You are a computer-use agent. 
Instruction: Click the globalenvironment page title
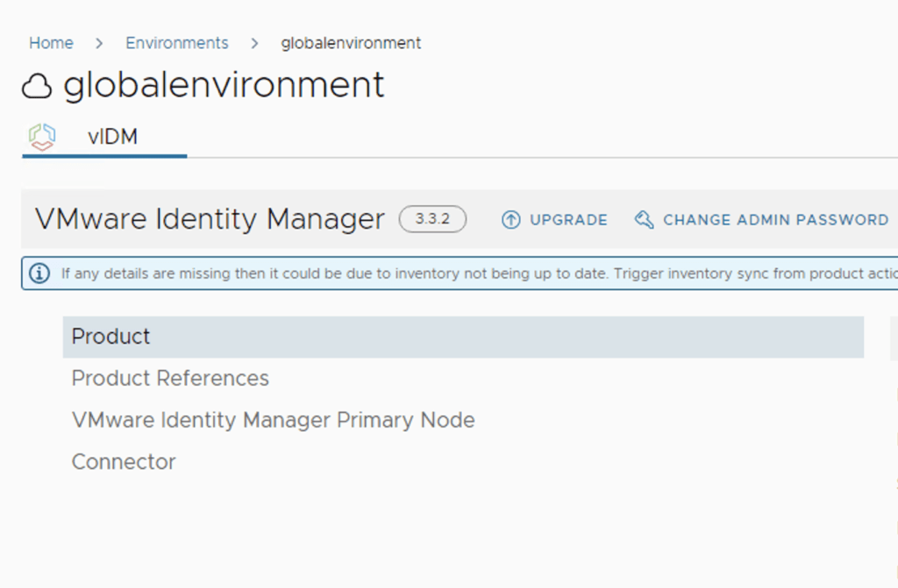coord(224,85)
